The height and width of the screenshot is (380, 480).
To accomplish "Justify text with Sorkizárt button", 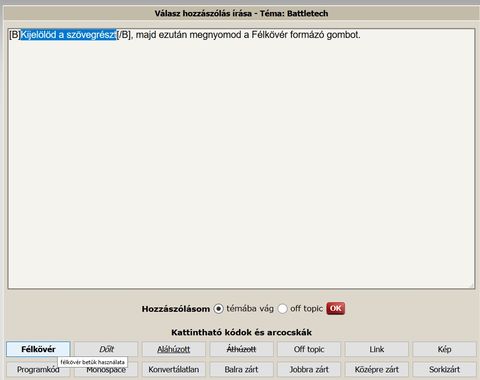I will tap(444, 369).
